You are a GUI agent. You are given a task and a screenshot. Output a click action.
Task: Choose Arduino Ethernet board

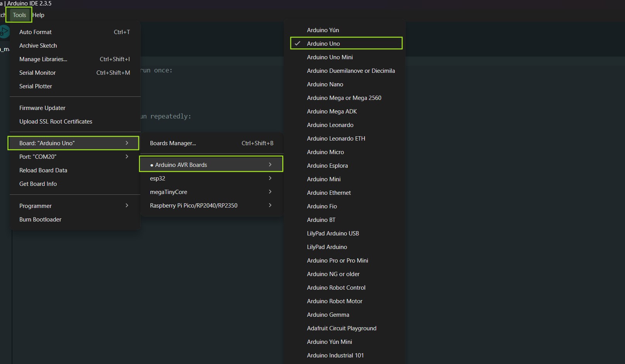click(x=345, y=193)
